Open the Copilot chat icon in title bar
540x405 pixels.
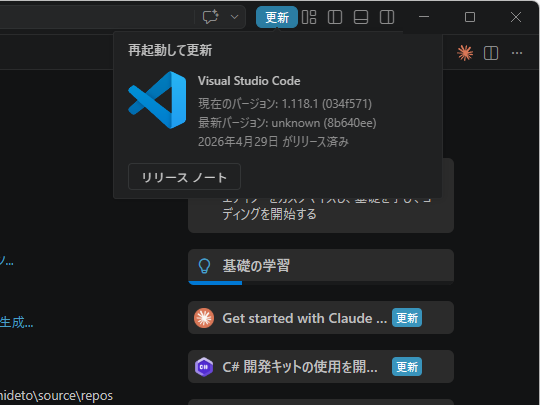pos(211,17)
